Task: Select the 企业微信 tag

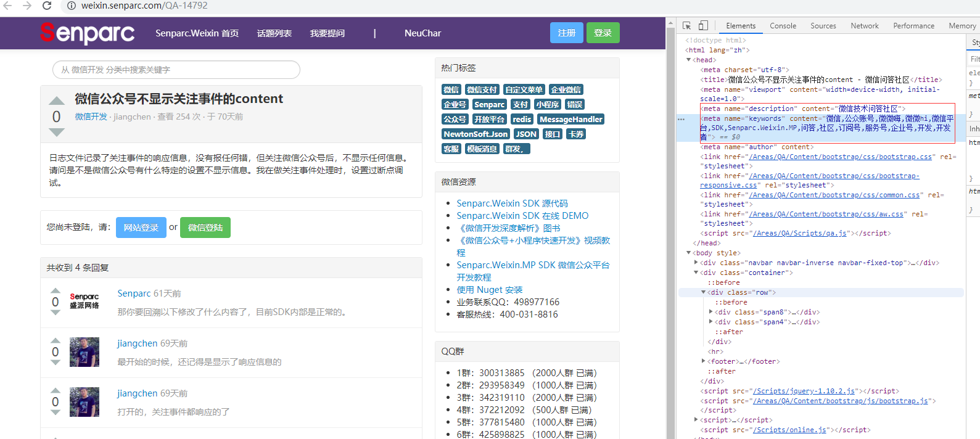Action: coord(566,90)
